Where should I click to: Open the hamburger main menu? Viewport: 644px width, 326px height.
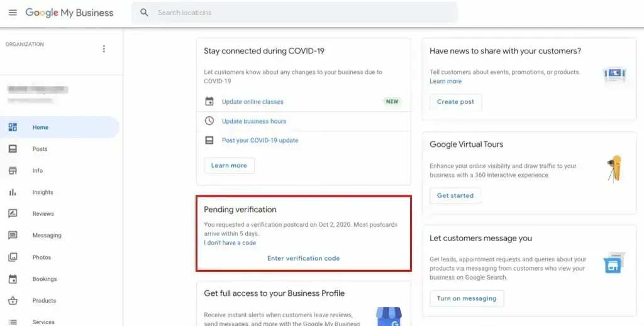pos(13,13)
